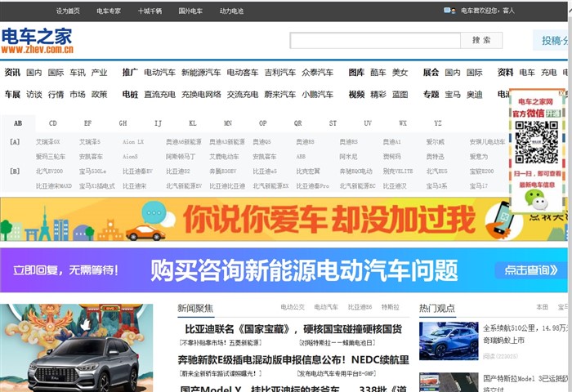Select the QR brand letter tab
Image resolution: width=572 pixels, height=392 pixels.
[x=298, y=123]
